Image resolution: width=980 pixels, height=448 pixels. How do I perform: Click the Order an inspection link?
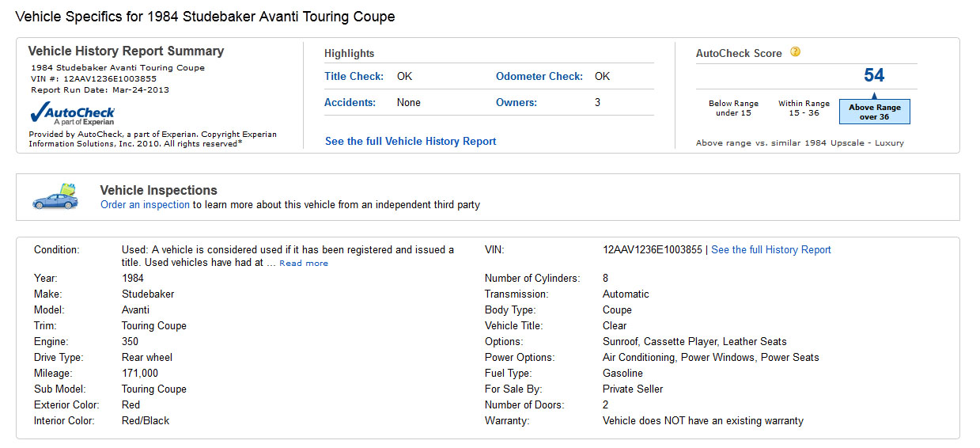click(145, 204)
